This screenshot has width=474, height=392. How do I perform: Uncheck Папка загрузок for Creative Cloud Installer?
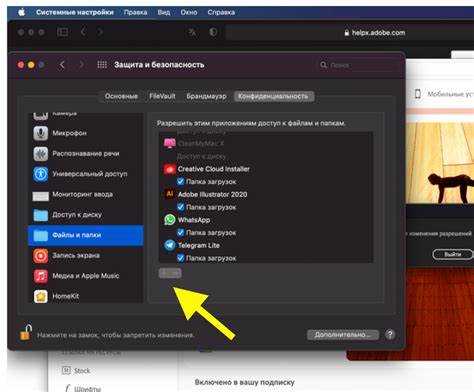[180, 182]
